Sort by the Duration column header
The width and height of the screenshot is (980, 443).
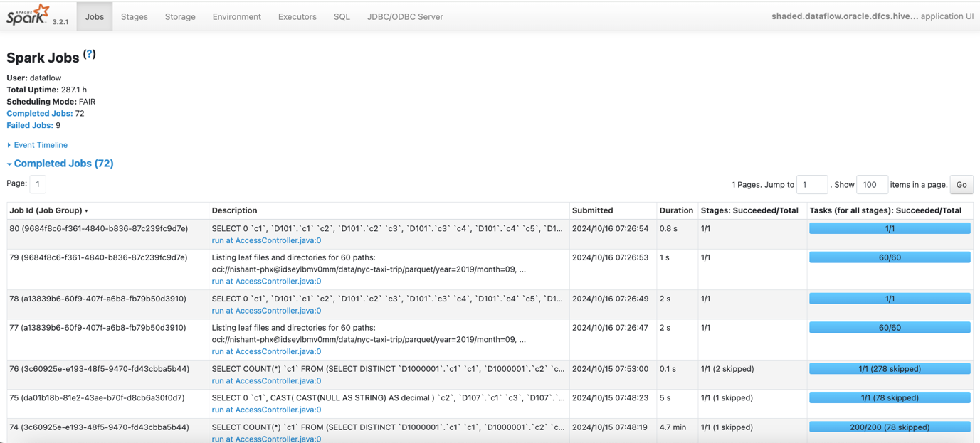tap(676, 210)
